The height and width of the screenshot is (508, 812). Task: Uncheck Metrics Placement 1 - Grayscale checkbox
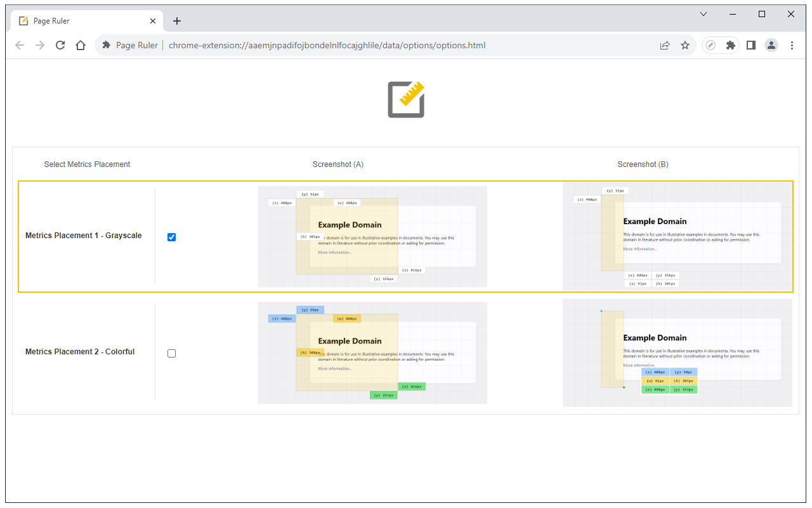[171, 237]
